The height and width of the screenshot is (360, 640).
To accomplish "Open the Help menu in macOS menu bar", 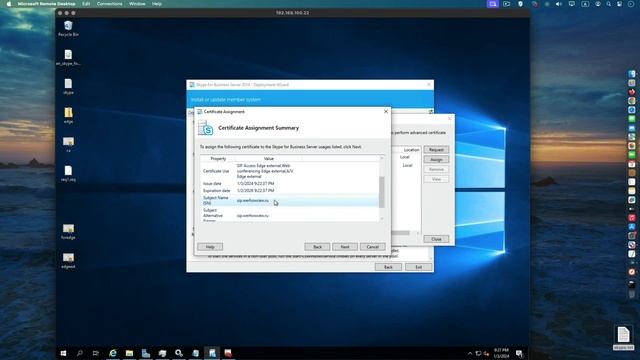I will point(157,4).
